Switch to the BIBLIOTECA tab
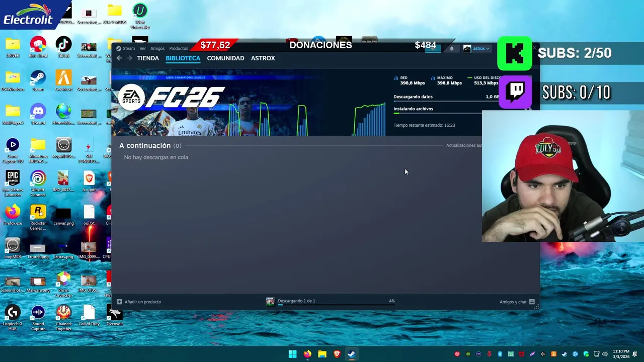This screenshot has height=362, width=644. tap(183, 58)
